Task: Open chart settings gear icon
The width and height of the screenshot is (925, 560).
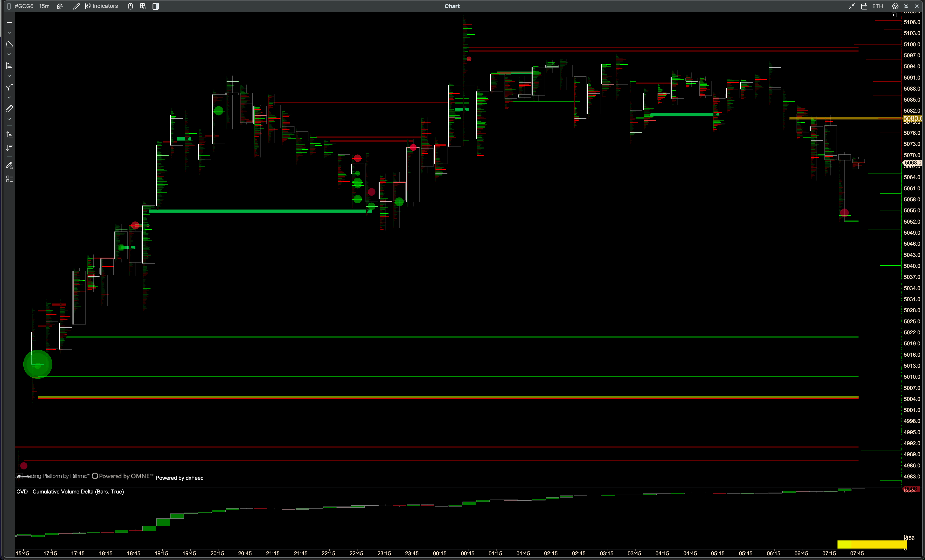Action: point(895,6)
